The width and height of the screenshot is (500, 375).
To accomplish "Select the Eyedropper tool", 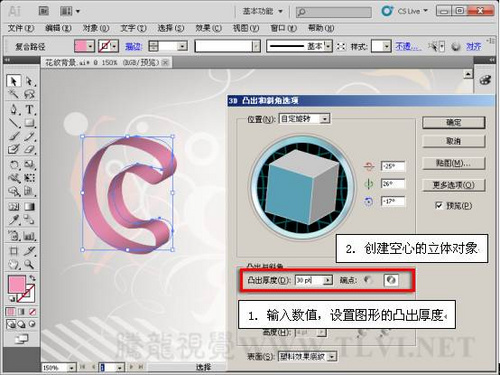I will (x=13, y=220).
